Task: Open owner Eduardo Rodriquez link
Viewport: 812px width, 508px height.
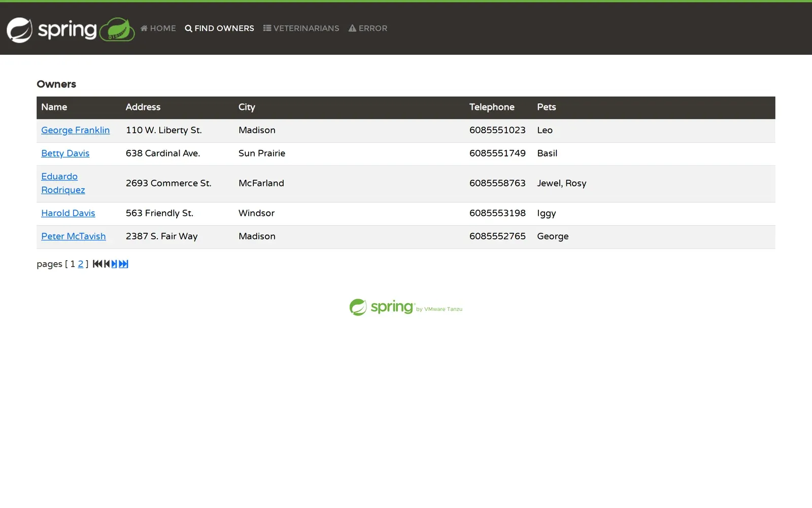Action: click(63, 183)
